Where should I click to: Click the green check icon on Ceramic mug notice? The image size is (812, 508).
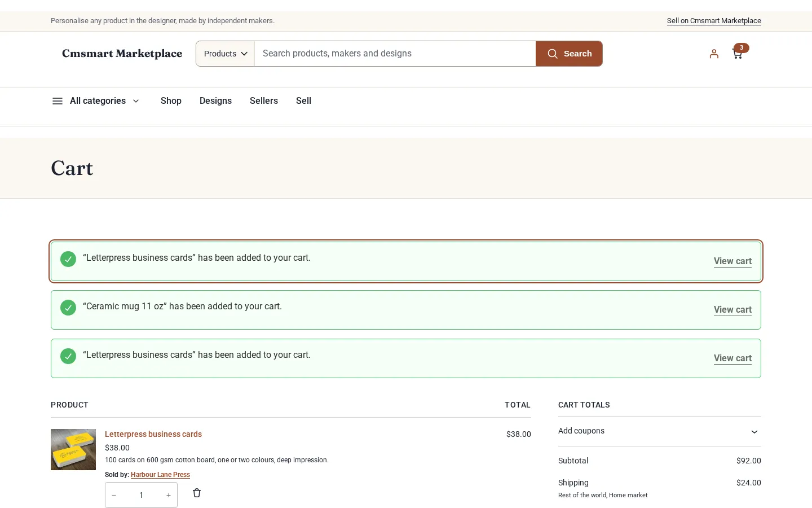(68, 308)
